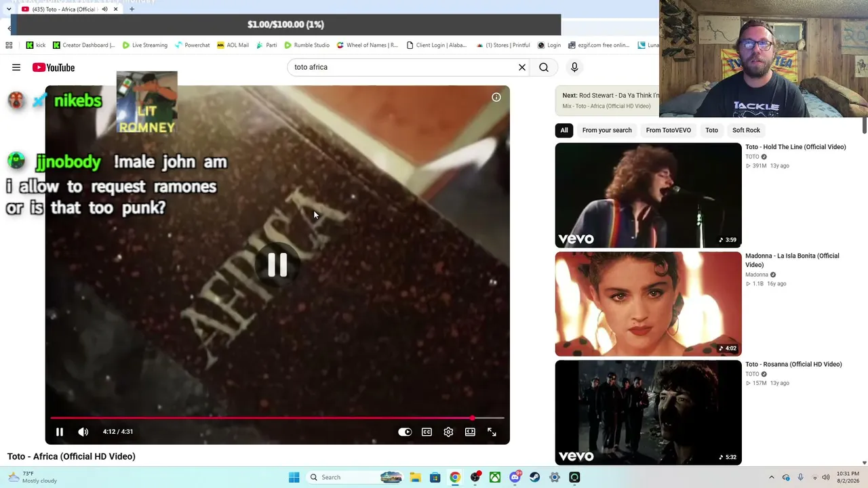Open the TOTO channel under Hold The Line
The height and width of the screenshot is (488, 868).
752,157
